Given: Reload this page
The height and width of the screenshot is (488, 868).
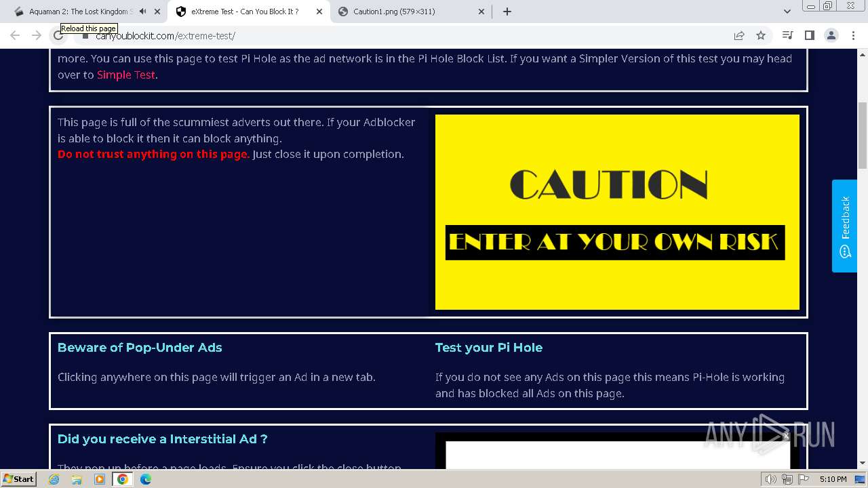Looking at the screenshot, I should click(x=58, y=35).
